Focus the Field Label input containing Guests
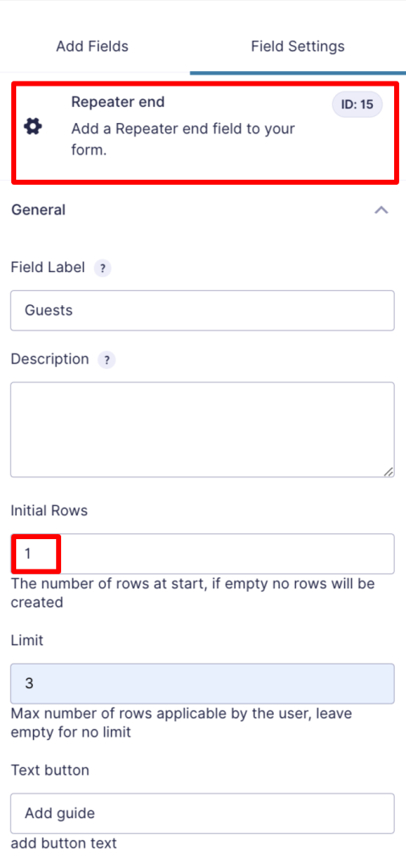Viewport: 406px width, 868px height. click(x=203, y=310)
